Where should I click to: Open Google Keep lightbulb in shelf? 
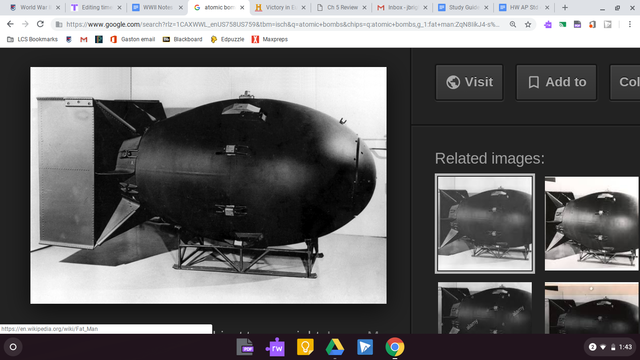coord(305,347)
